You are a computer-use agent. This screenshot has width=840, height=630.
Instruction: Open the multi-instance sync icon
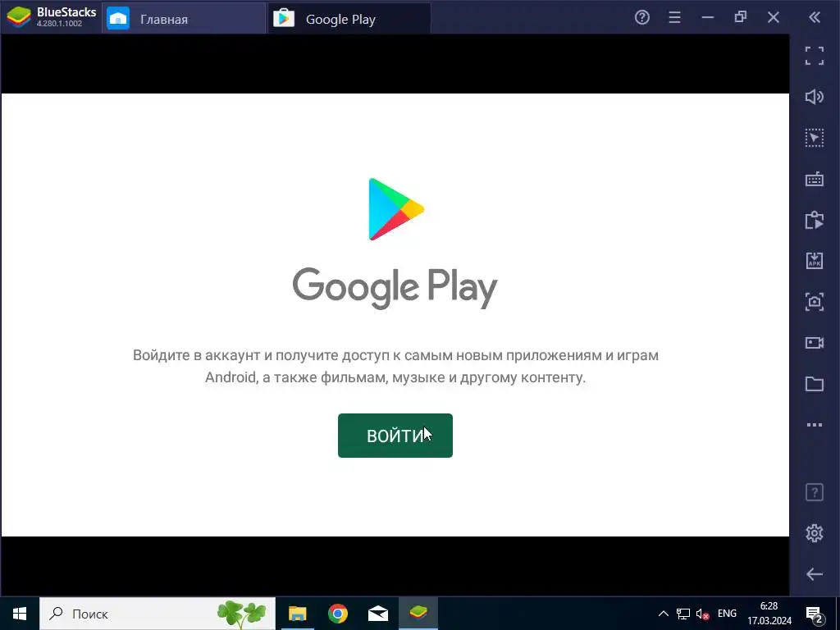coord(815,220)
